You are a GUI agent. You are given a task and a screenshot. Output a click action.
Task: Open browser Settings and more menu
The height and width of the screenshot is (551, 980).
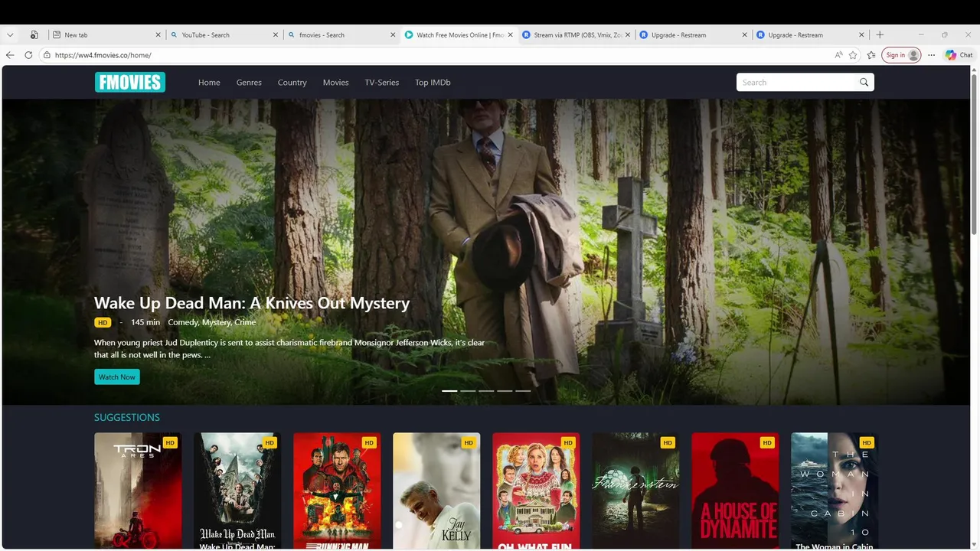[931, 55]
